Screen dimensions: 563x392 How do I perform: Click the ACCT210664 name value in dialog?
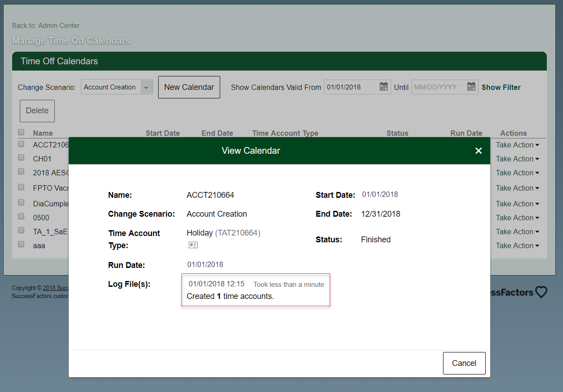point(210,195)
